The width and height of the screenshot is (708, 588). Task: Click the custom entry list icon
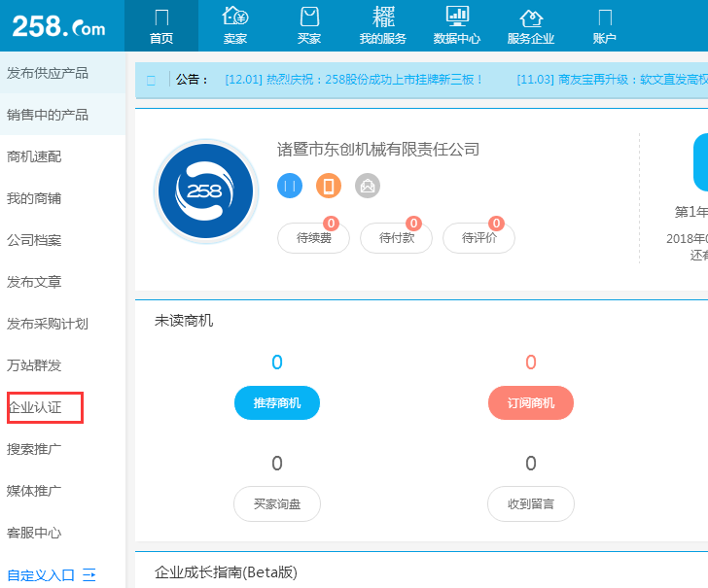point(88,575)
